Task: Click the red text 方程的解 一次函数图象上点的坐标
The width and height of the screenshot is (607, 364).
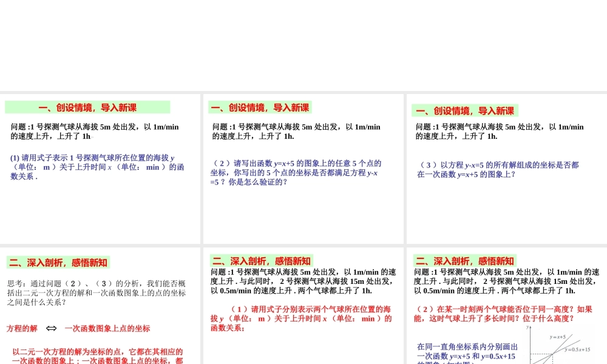Action: coord(79,328)
